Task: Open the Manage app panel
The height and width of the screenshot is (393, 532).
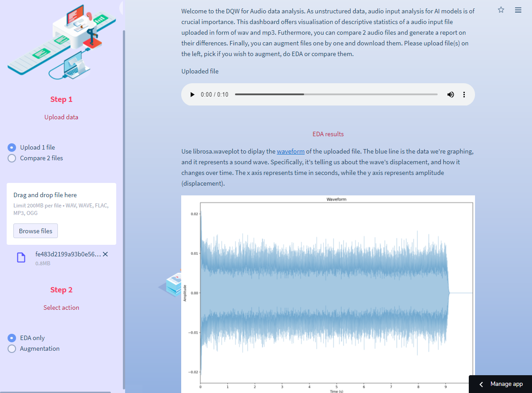Action: pyautogui.click(x=506, y=384)
